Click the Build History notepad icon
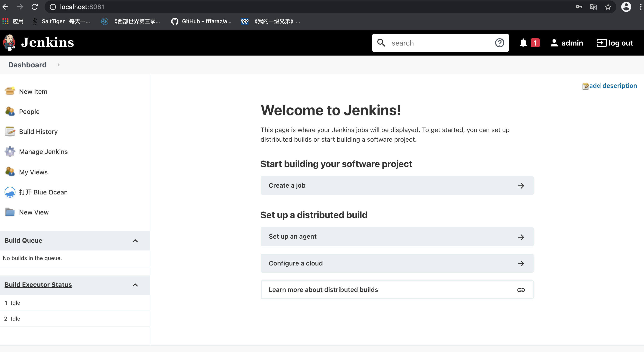644x352 pixels. pos(10,131)
